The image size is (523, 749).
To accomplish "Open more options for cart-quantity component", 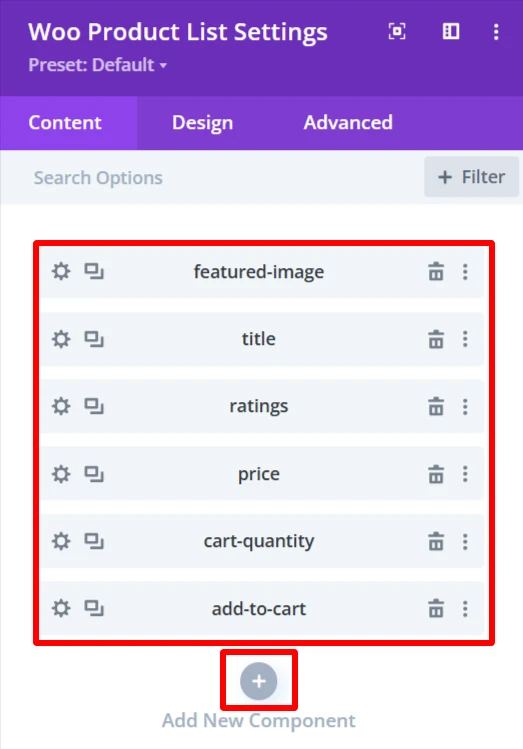I will click(465, 542).
